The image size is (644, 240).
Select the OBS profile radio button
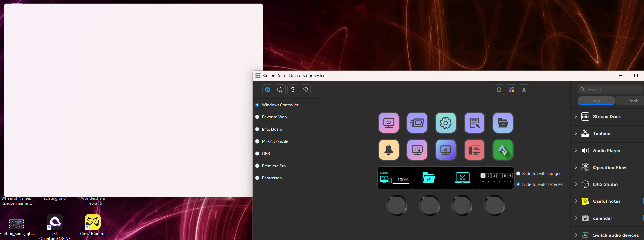click(257, 154)
